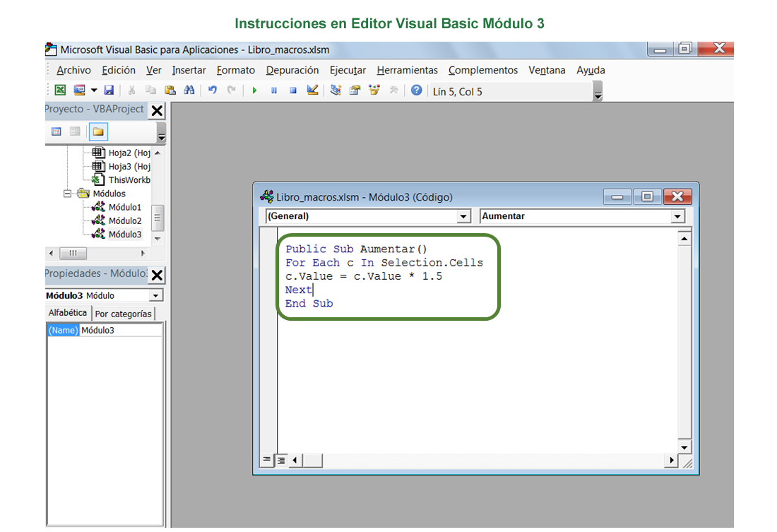Click project tree horizontal scrollbar thumb
This screenshot has width=777, height=532.
coord(73,254)
